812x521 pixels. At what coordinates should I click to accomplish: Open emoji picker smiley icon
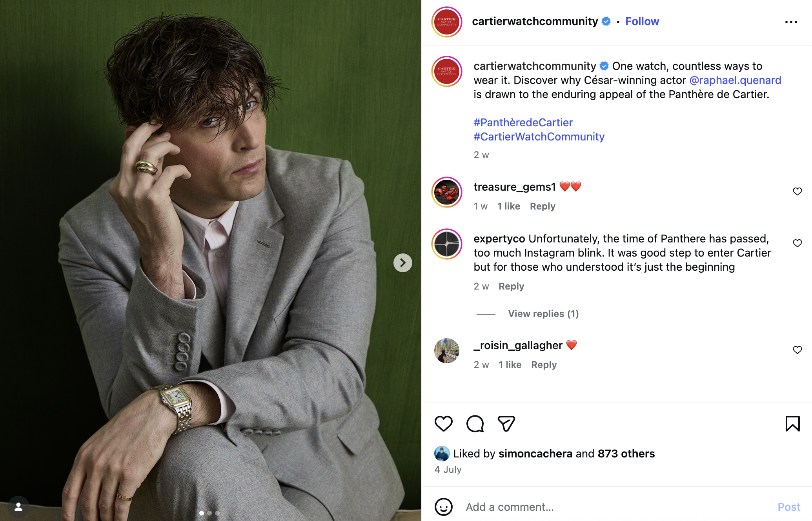pos(444,507)
